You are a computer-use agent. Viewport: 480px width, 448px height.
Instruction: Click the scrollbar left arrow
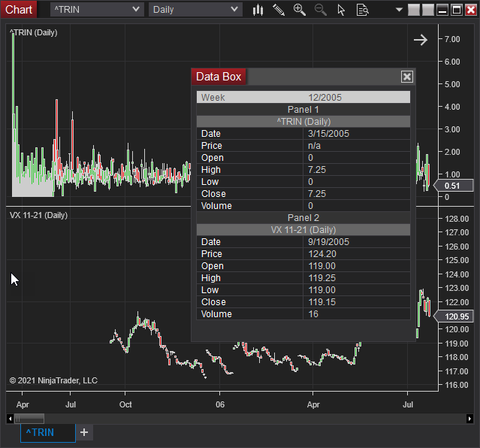[10, 419]
